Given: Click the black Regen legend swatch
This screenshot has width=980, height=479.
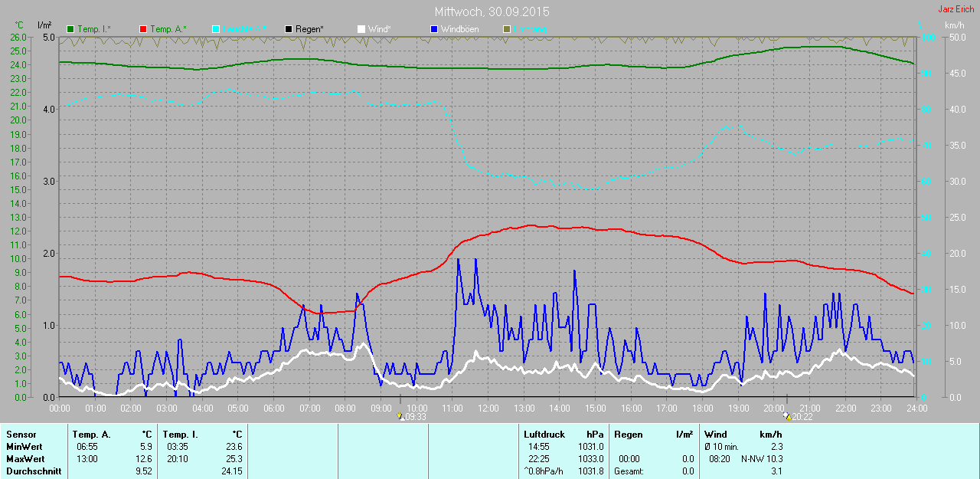Looking at the screenshot, I should click(288, 29).
